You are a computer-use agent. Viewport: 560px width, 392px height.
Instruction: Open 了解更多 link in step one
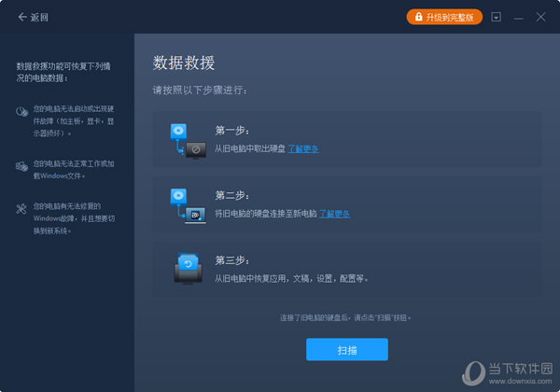[303, 148]
